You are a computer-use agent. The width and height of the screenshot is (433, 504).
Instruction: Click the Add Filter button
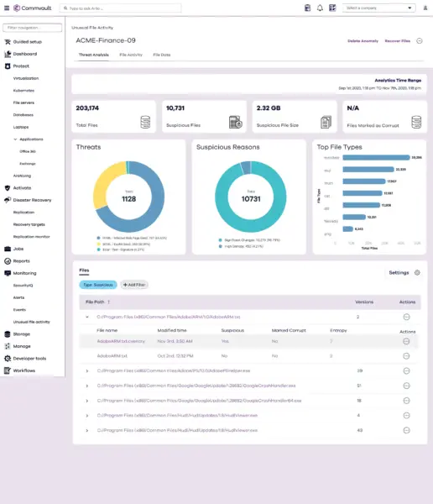134,285
